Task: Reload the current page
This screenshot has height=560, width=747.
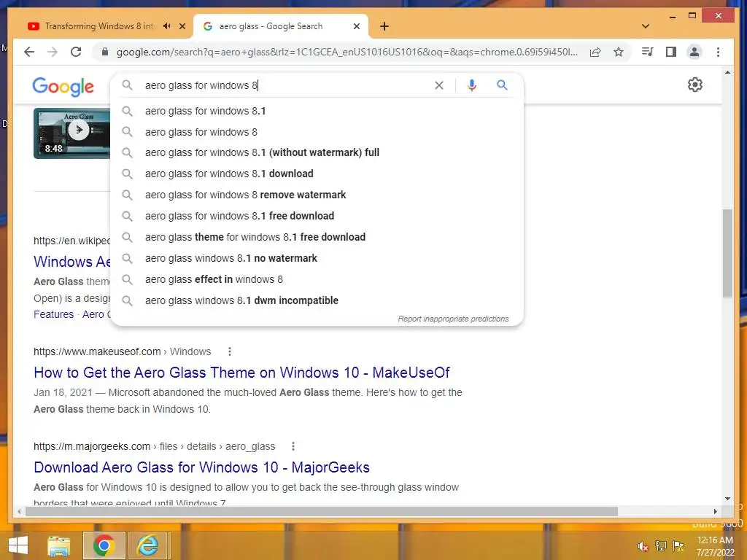Action: click(76, 52)
